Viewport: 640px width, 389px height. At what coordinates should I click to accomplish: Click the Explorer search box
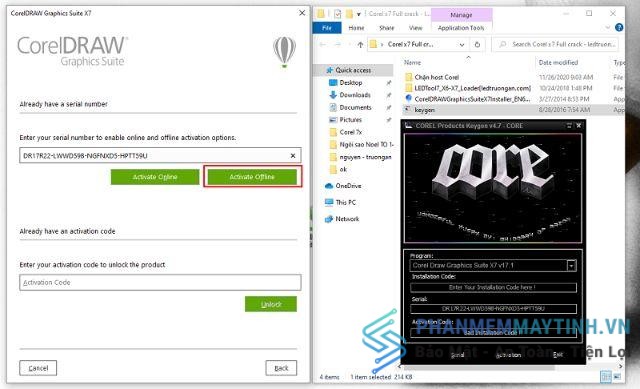click(555, 44)
